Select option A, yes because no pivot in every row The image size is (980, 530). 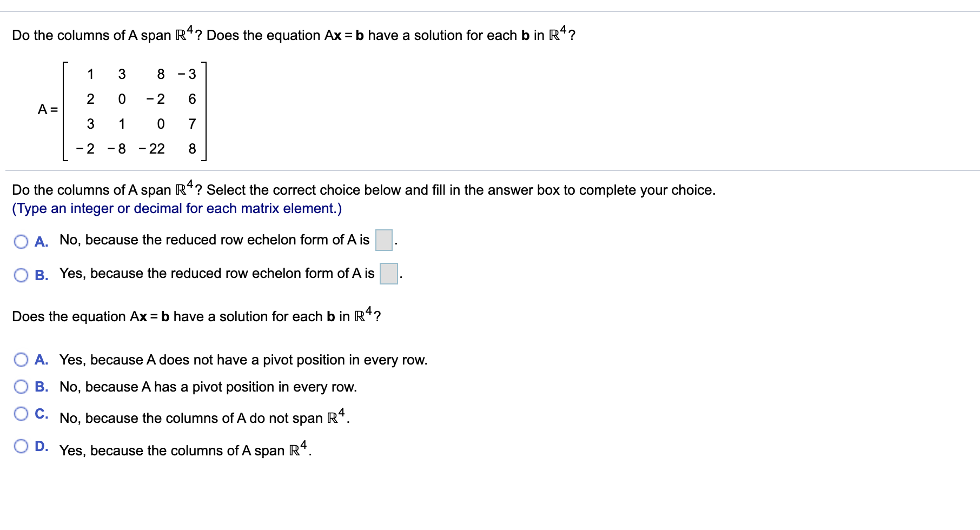point(22,359)
